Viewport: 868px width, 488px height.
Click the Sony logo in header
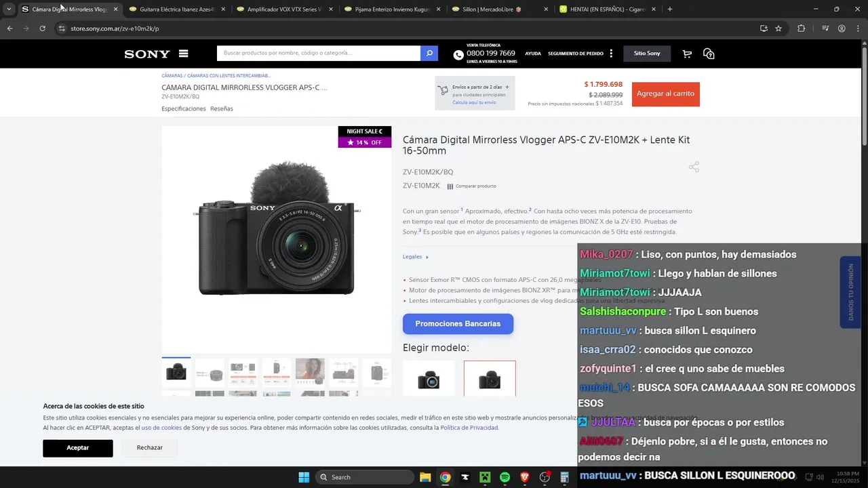146,54
